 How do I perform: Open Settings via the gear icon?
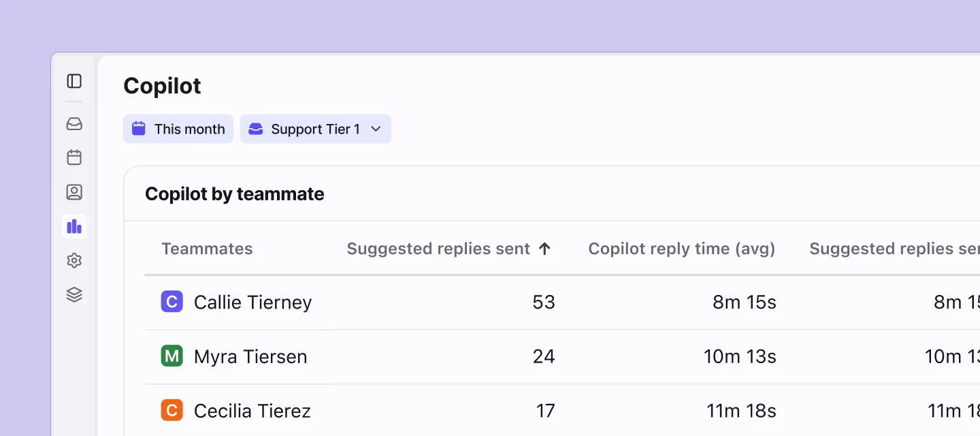[x=73, y=260]
